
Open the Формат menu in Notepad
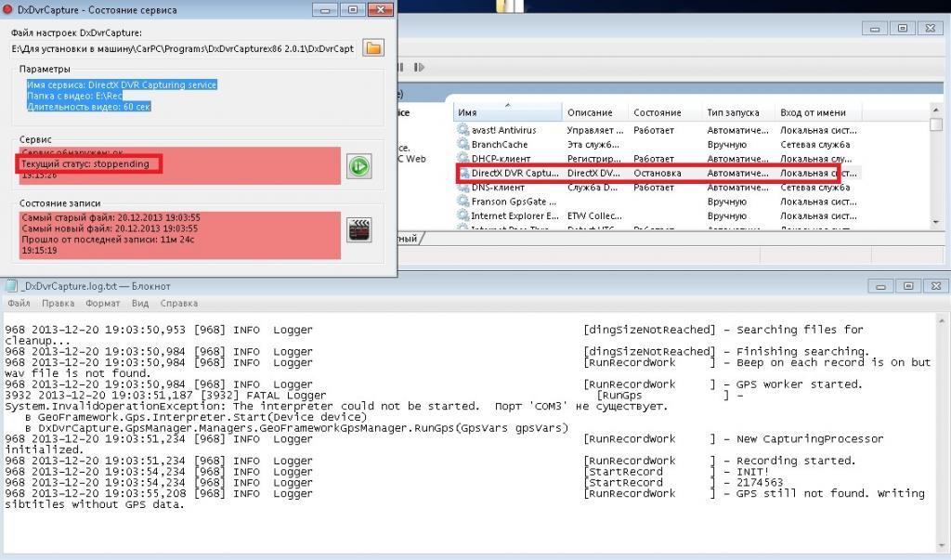click(x=102, y=303)
